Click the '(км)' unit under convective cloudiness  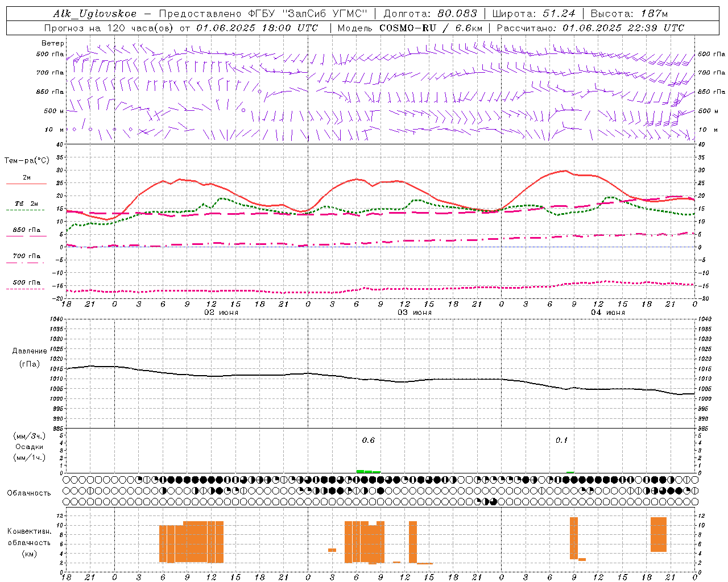pos(30,554)
